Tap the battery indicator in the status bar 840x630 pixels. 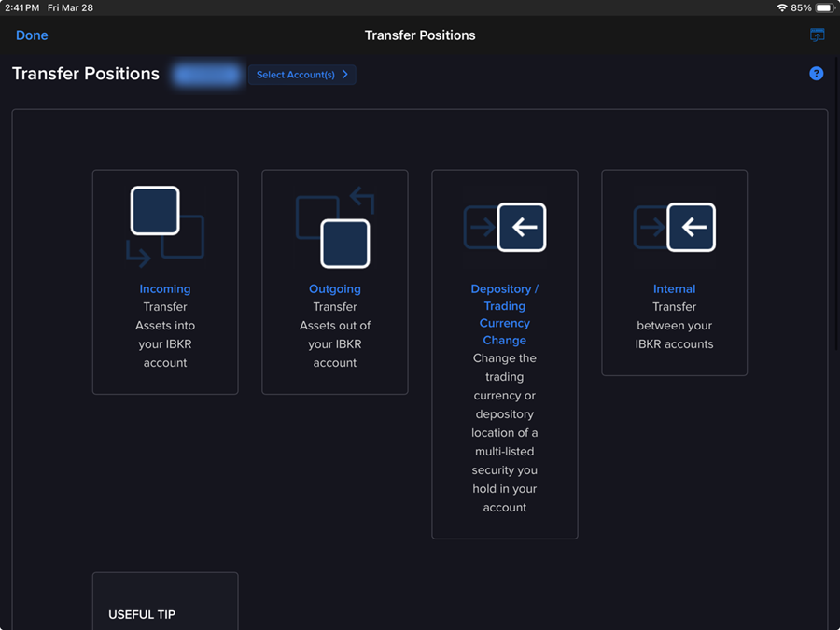point(824,7)
